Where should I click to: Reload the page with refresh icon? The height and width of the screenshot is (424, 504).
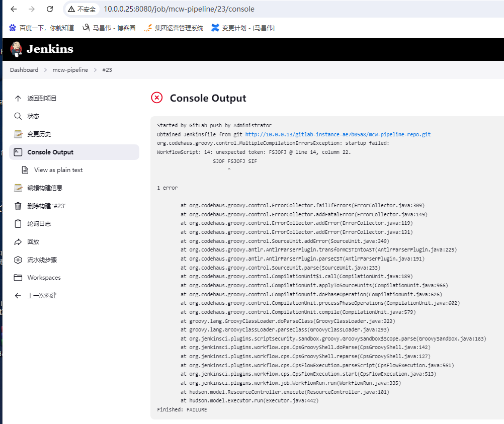50,9
